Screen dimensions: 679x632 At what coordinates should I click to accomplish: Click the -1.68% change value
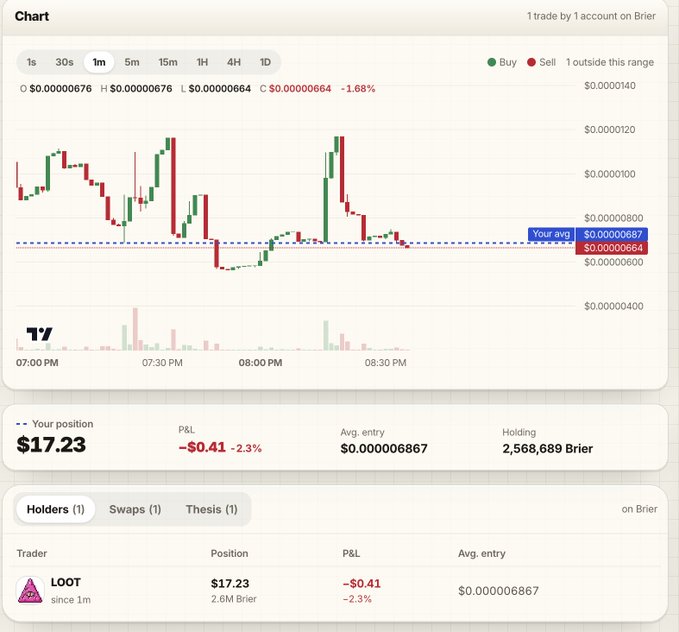358,89
